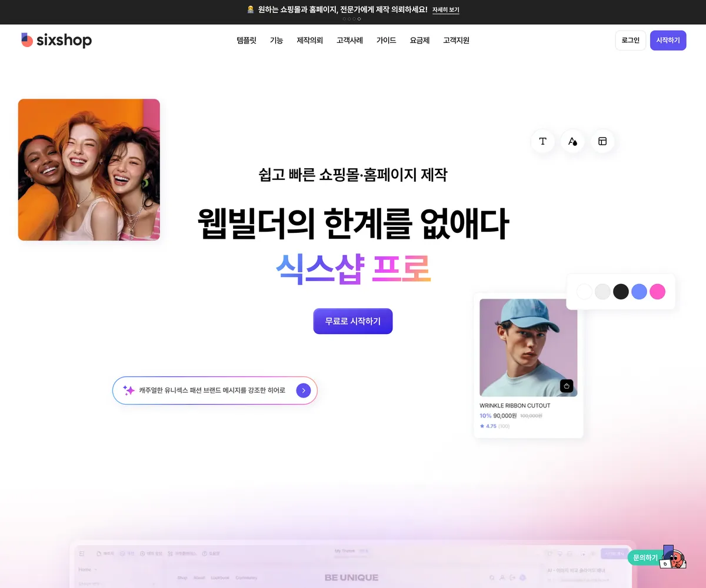Select the text T tool icon
This screenshot has height=588, width=706.
[543, 141]
